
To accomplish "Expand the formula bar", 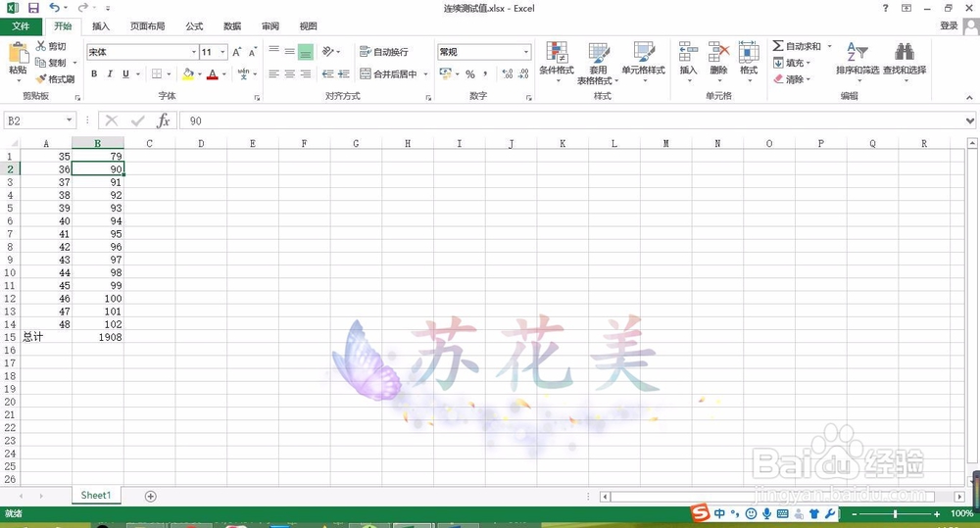I will [x=969, y=120].
